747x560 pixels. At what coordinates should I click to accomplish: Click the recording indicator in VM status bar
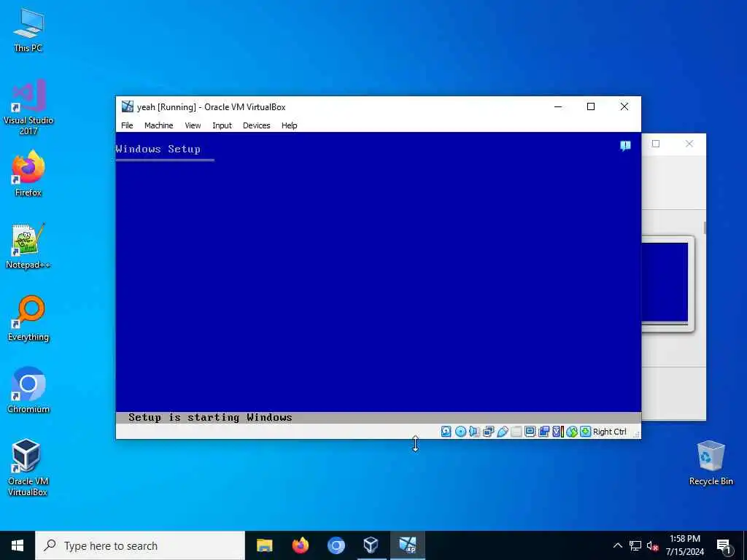coord(543,432)
